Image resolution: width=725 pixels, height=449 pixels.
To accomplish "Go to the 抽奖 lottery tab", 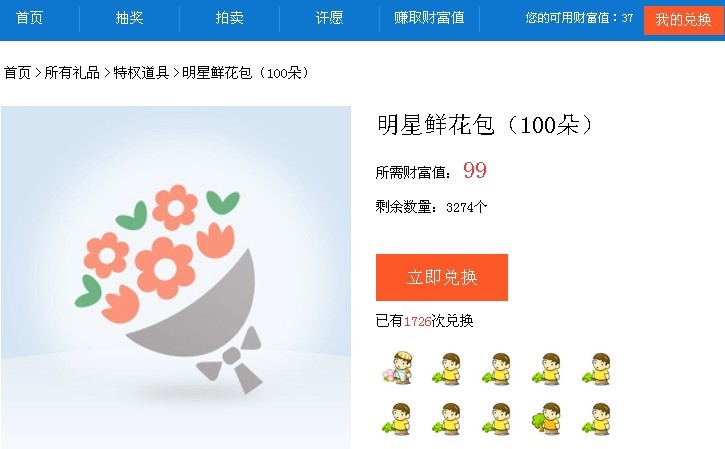I will pos(129,18).
